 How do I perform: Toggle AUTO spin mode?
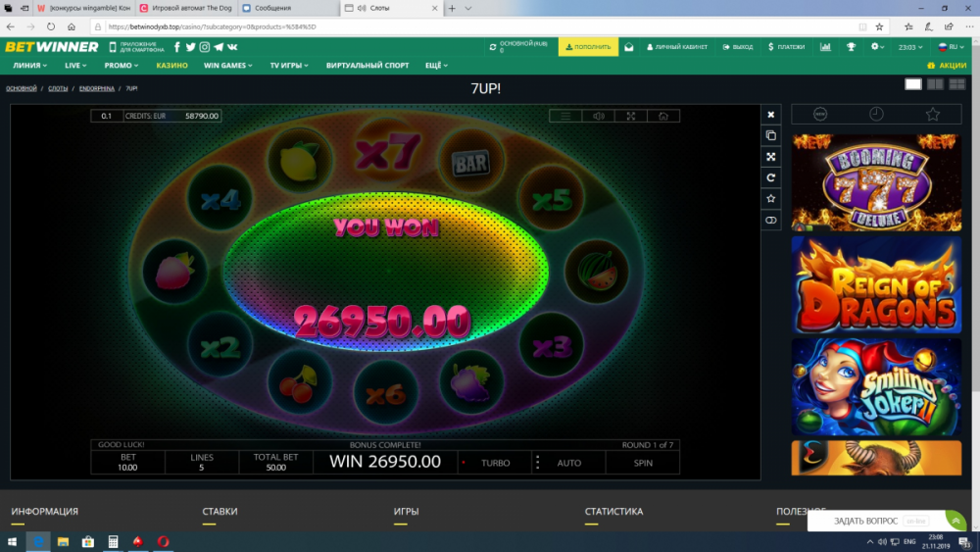568,463
